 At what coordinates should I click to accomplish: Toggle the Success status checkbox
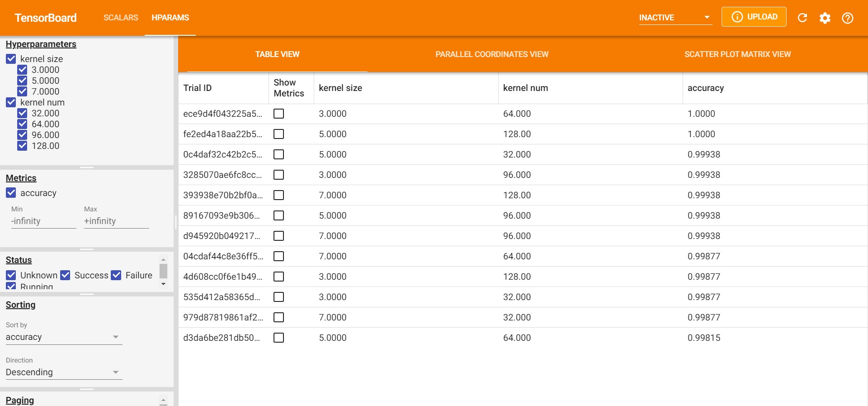(65, 275)
